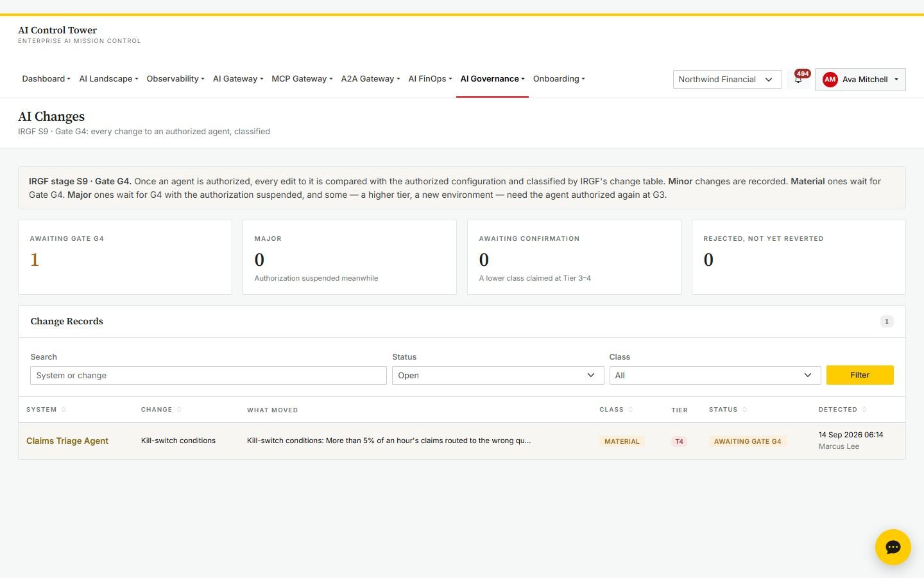Sort by the Detected column arrows
Viewport: 924px width, 578px height.
[x=864, y=410]
